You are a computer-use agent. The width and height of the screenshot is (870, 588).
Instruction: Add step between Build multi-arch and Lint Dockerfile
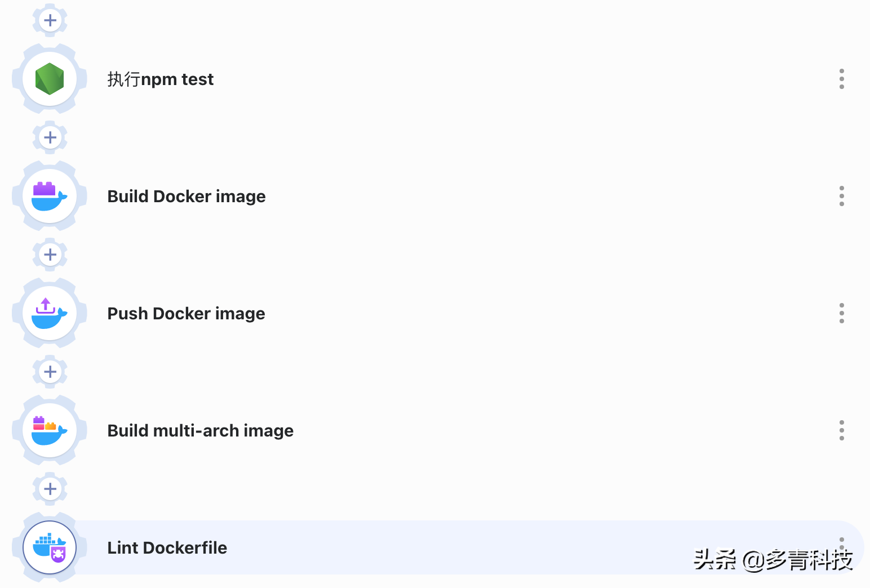(x=50, y=489)
